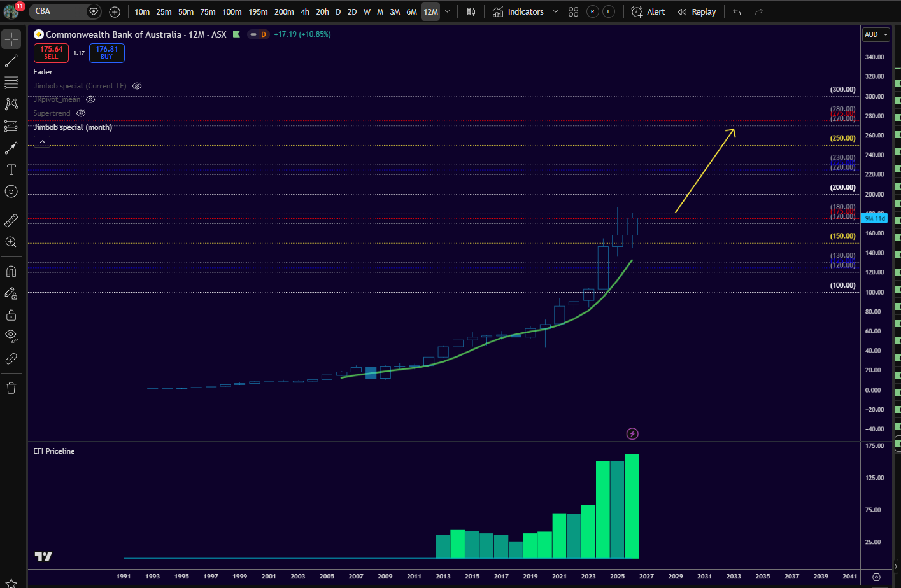901x588 pixels.
Task: Select the 6M timeframe interval
Action: pyautogui.click(x=411, y=11)
